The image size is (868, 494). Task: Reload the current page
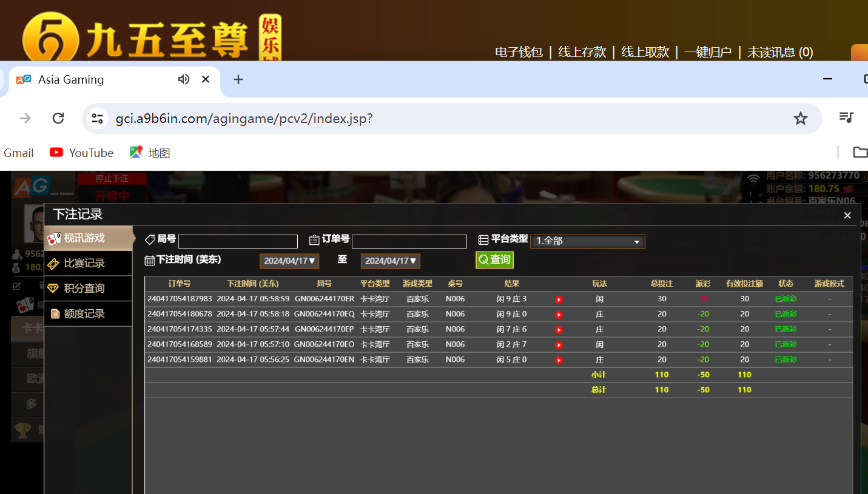point(58,118)
